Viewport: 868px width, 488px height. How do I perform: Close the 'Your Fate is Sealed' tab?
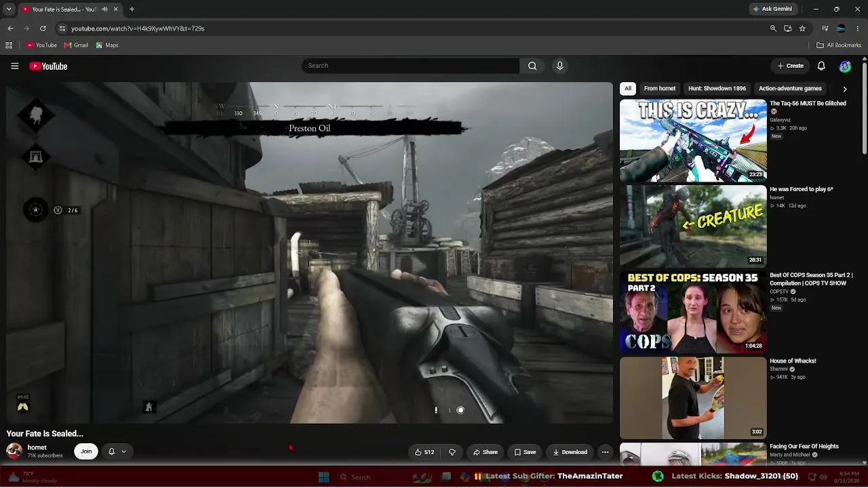click(x=116, y=9)
